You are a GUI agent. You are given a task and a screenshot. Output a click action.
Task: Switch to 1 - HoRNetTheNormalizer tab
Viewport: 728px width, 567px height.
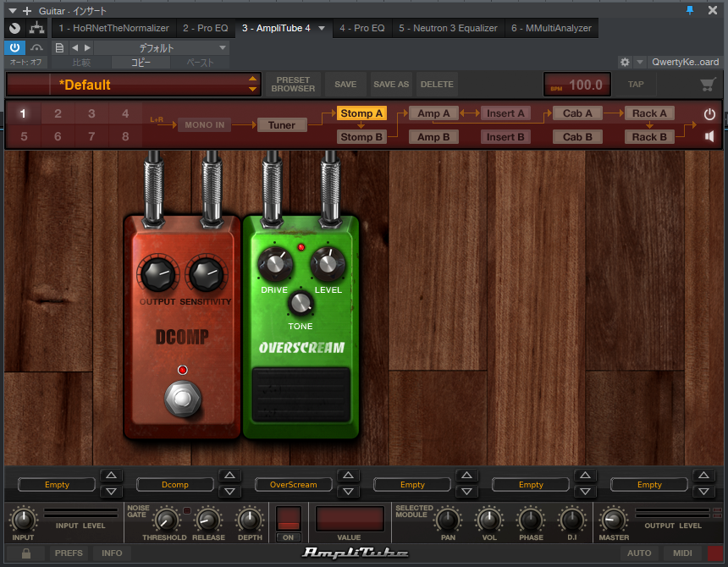(113, 28)
